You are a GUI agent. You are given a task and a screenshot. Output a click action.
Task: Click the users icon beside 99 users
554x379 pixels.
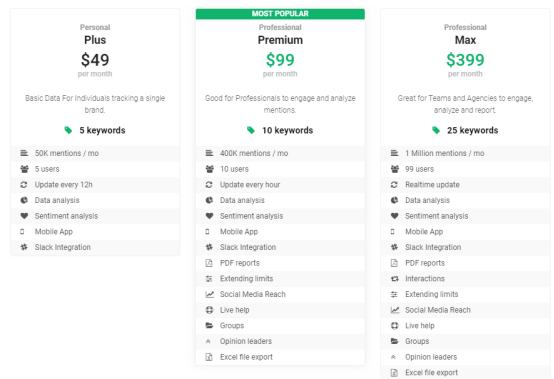395,169
